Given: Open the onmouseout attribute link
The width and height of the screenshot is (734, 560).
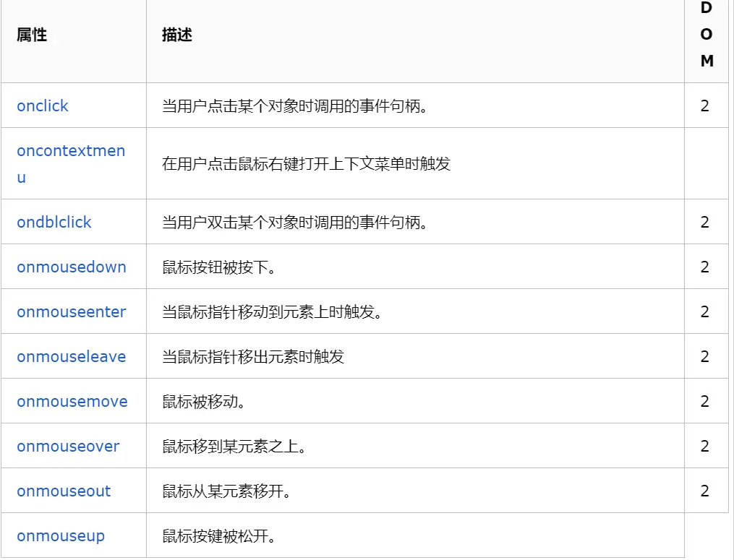Looking at the screenshot, I should coord(63,491).
